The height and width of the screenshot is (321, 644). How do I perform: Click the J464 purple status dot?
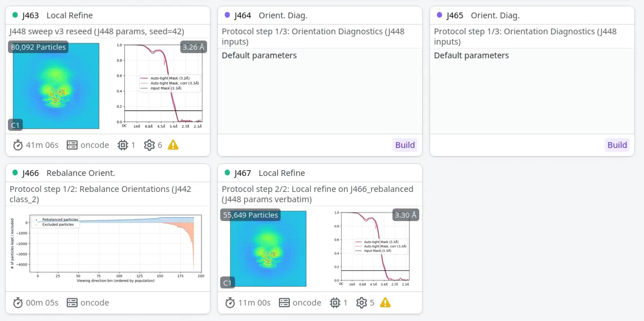pyautogui.click(x=227, y=15)
